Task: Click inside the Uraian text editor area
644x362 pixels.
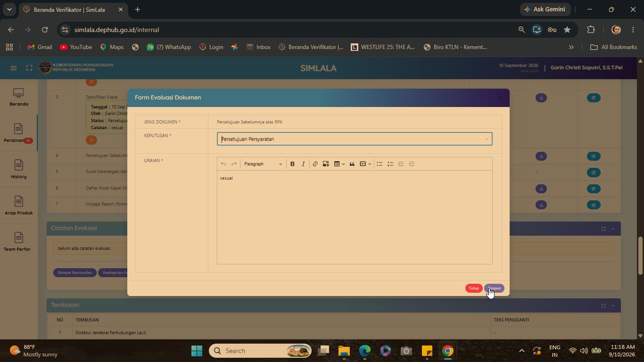Action: [x=355, y=217]
